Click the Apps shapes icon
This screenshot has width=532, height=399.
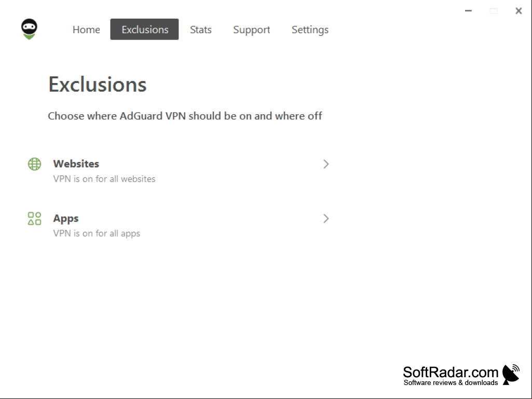(34, 218)
